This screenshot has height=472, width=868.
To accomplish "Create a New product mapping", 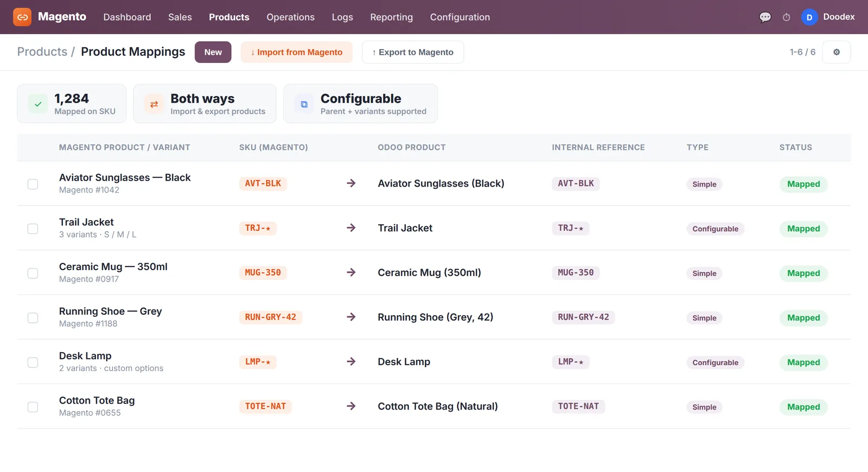I will pos(213,52).
